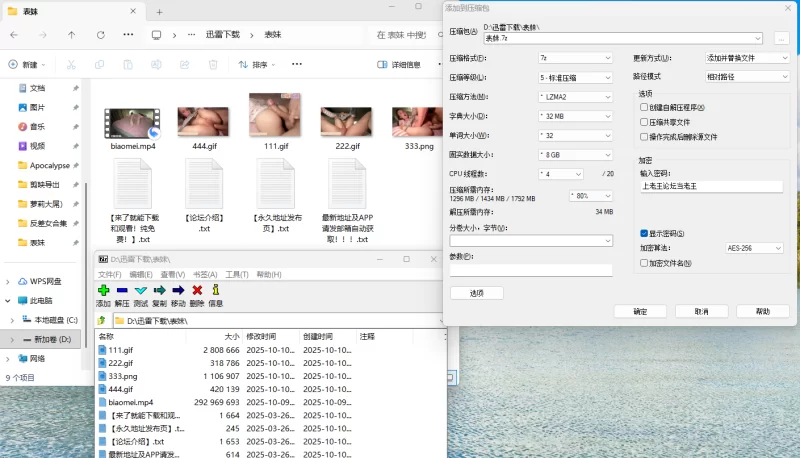Click the 确定 button in the archive dialog
Viewport: 800px width, 458px height.
(x=640, y=312)
